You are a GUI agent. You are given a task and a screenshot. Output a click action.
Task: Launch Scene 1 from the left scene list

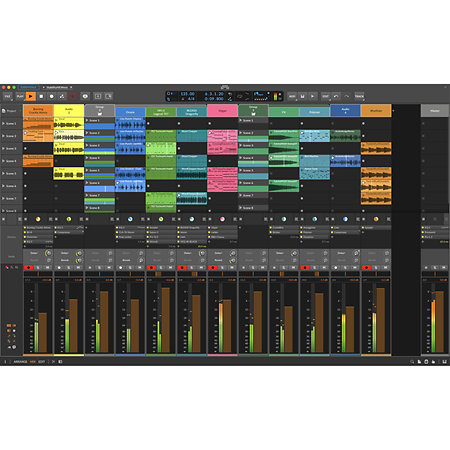3,123
